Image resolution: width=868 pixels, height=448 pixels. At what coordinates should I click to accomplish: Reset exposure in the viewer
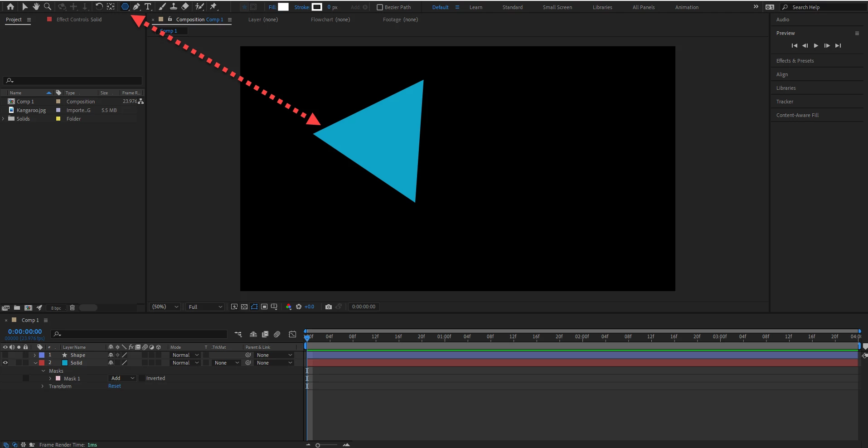click(299, 307)
